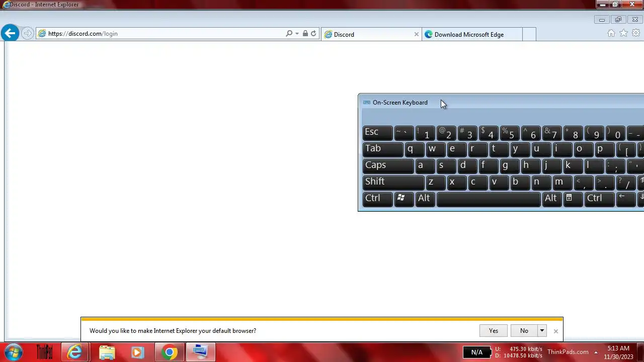The image size is (644, 362).
Task: Toggle left Alt key on On-Screen Keyboard
Action: (425, 199)
